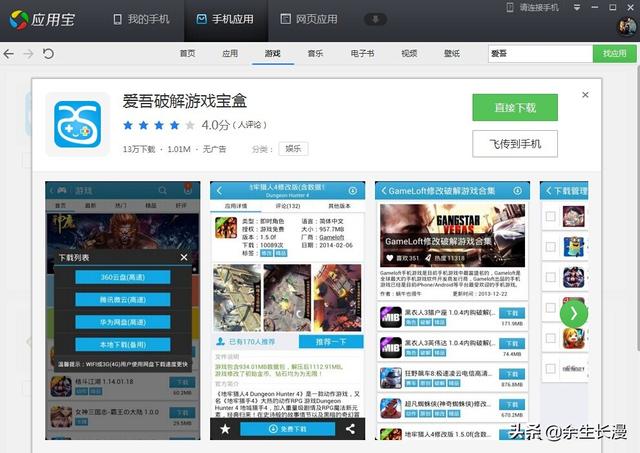Click the 飞传到手机 button

[x=514, y=144]
